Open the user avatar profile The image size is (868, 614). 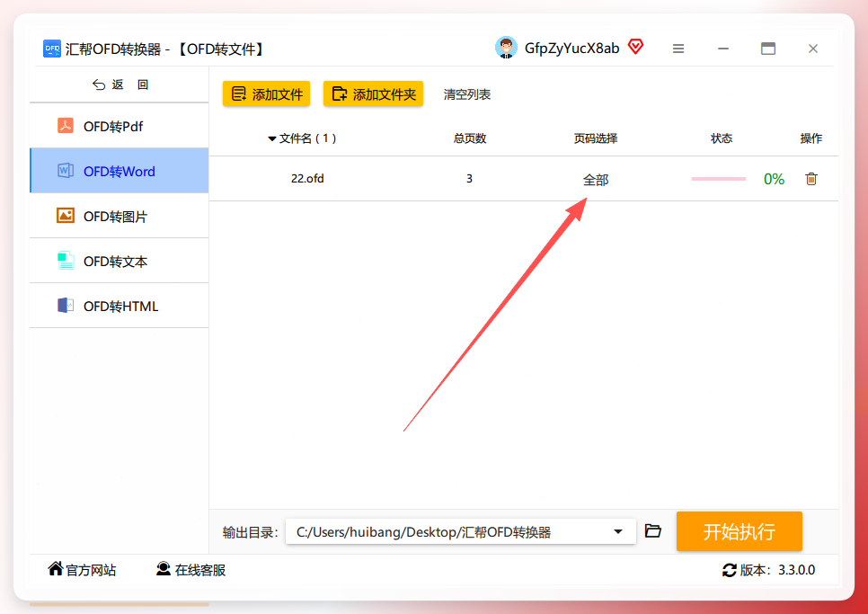[x=506, y=49]
